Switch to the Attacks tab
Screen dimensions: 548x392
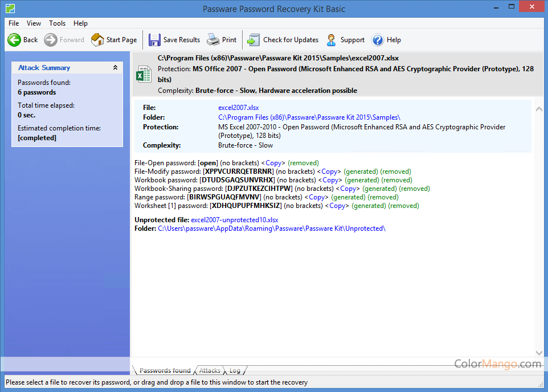(x=210, y=370)
